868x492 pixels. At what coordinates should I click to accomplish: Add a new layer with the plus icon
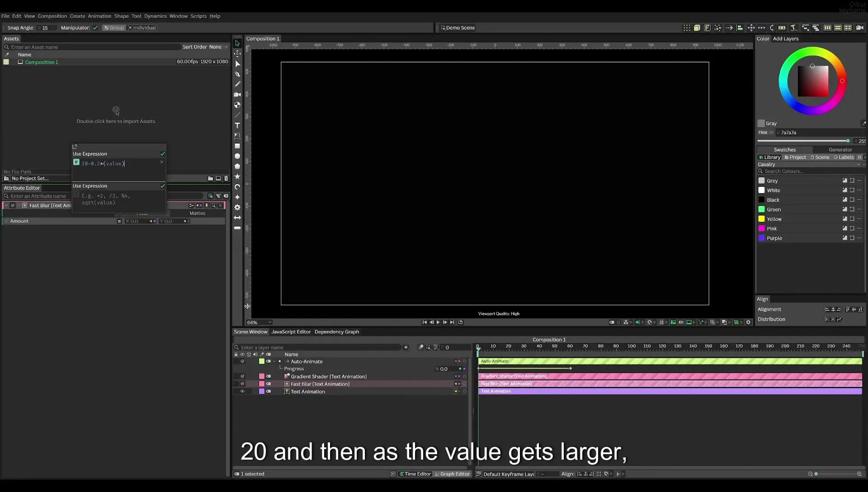(x=406, y=347)
